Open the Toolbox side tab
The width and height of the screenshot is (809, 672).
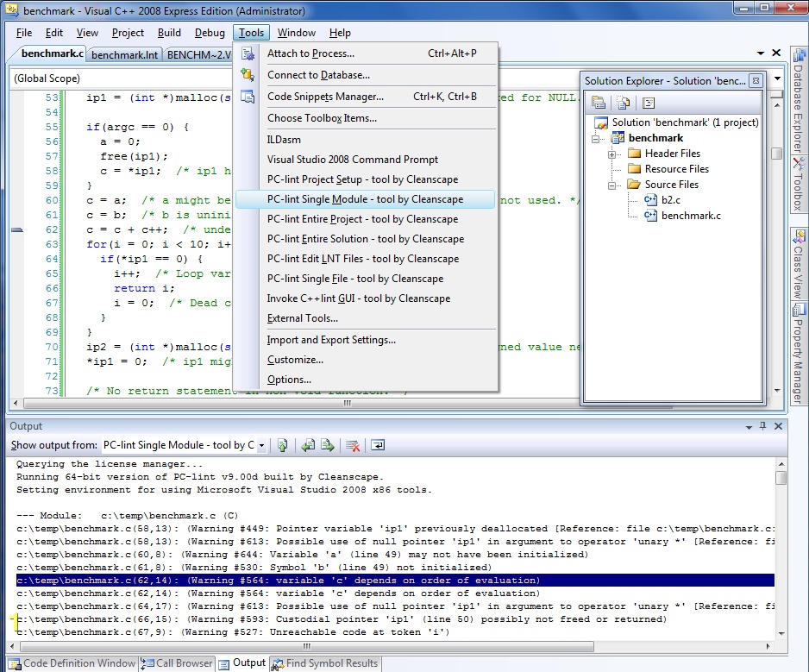tap(799, 185)
